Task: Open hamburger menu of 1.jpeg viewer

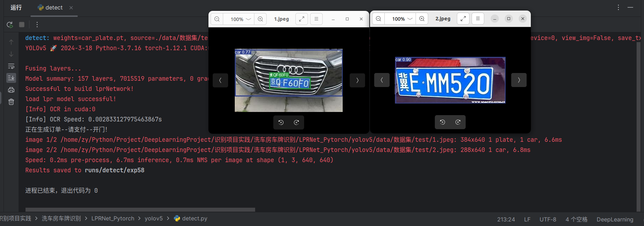Action: click(316, 19)
